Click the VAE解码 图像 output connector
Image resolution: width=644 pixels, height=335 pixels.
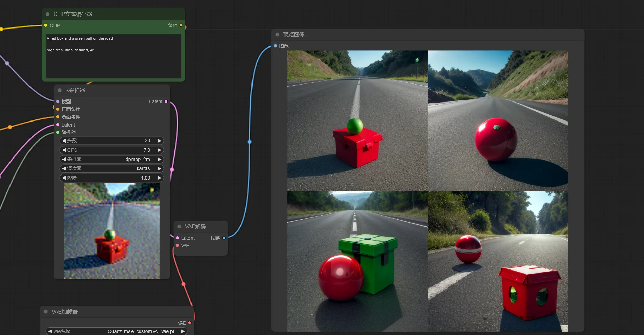(224, 238)
